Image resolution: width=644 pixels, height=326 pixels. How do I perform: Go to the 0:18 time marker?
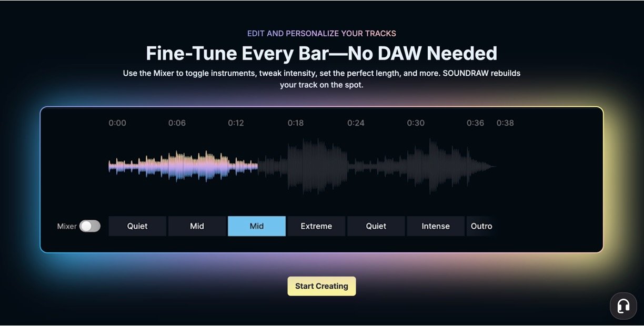click(x=296, y=123)
